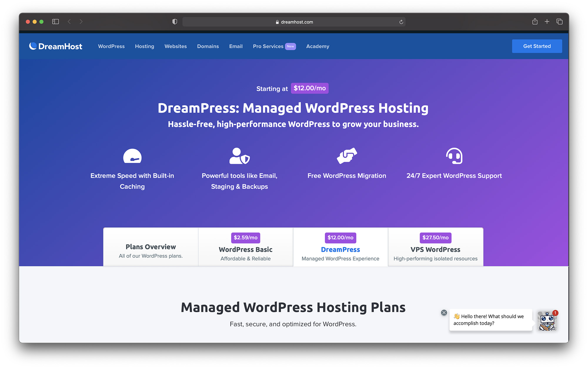Click the 24/7 Expert Support headset icon
The width and height of the screenshot is (588, 368).
pos(454,156)
